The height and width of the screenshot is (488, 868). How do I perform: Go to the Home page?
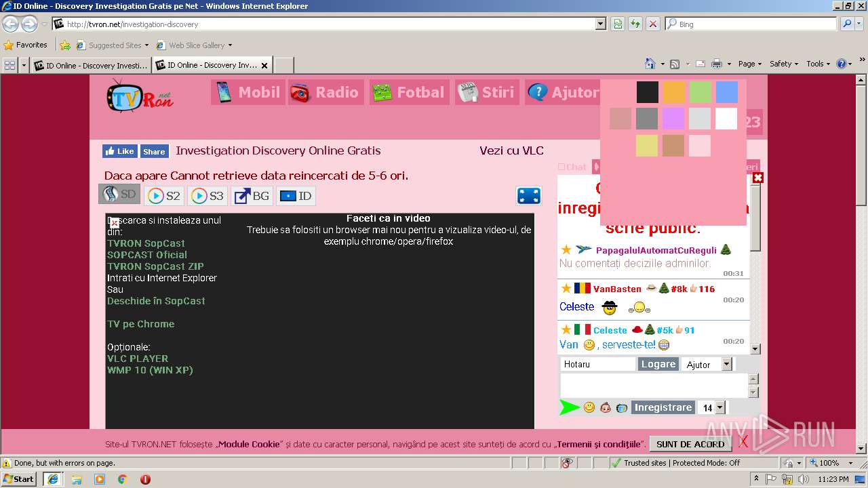[x=650, y=64]
